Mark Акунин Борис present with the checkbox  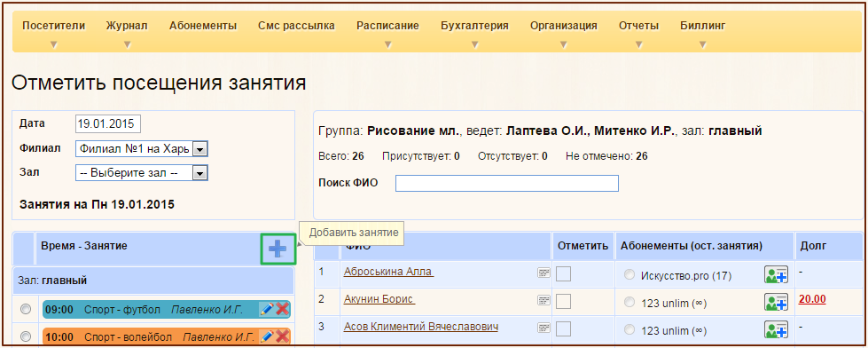point(564,302)
